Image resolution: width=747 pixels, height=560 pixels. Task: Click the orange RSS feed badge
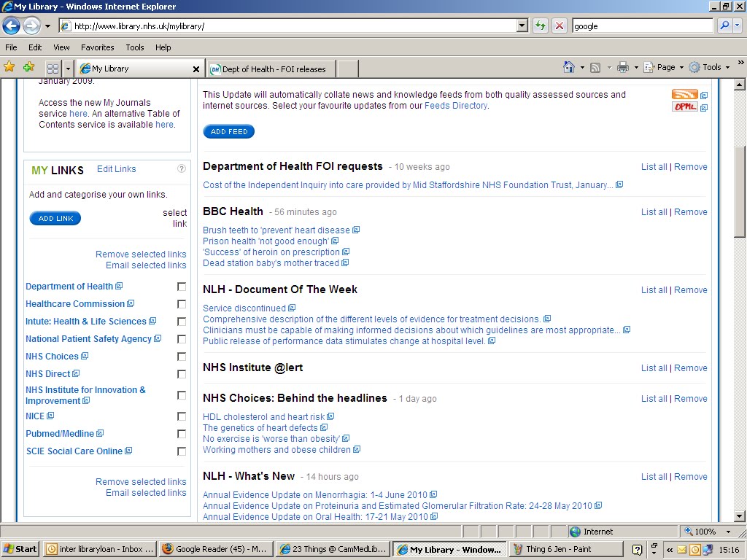(x=684, y=94)
